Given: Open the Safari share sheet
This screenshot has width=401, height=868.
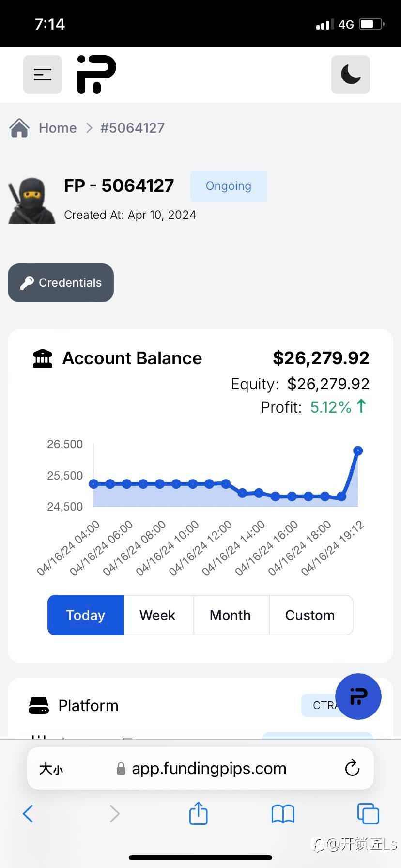Looking at the screenshot, I should (198, 813).
